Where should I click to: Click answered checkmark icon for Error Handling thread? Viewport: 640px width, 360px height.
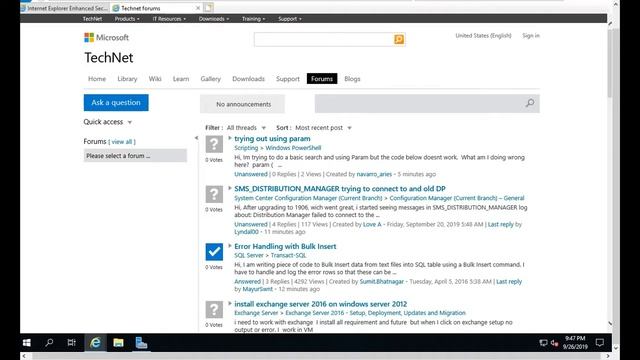[x=214, y=252]
